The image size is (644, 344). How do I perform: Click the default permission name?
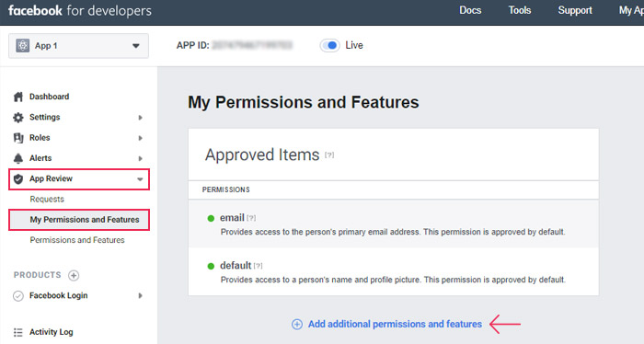point(236,266)
